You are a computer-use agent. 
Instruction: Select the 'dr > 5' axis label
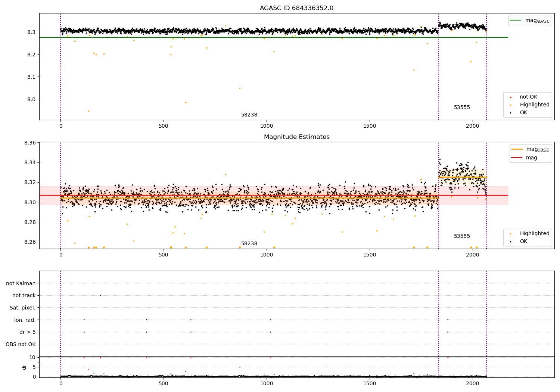click(x=28, y=332)
